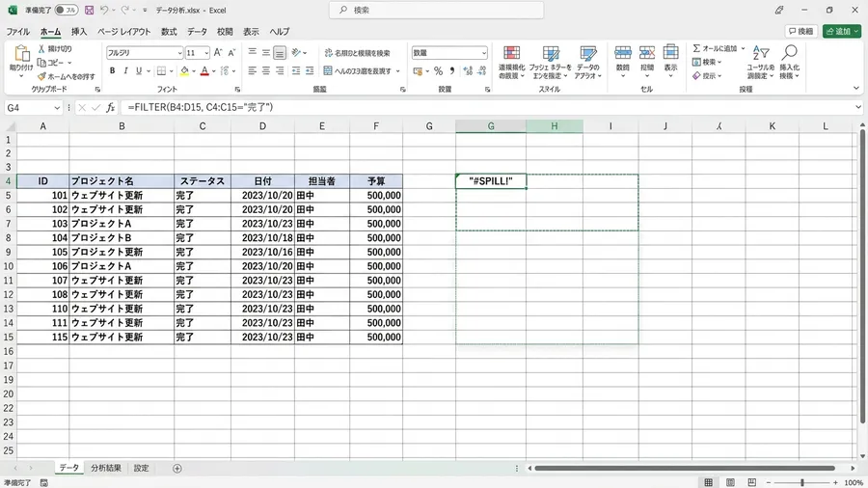The height and width of the screenshot is (488, 868).
Task: Decrease font size with smaller A icon
Action: pos(231,53)
